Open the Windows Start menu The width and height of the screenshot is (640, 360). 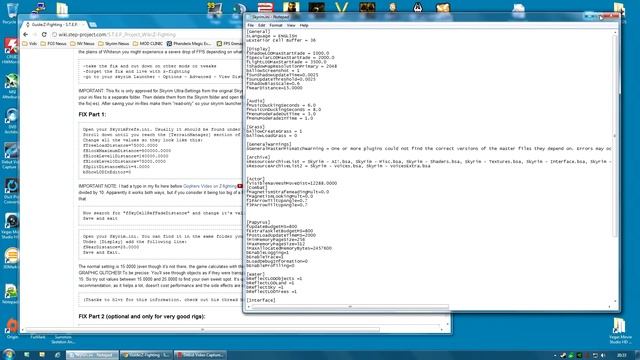(8, 354)
